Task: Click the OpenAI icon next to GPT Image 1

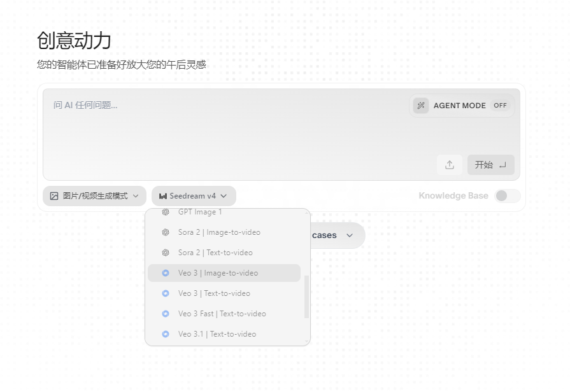Action: (x=166, y=213)
